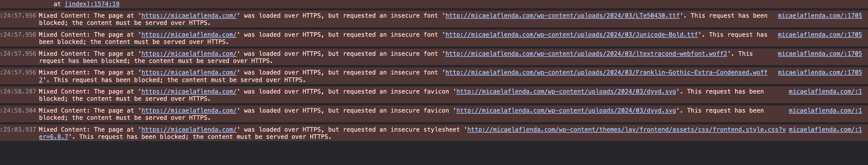The image size is (868, 165).
Task: Open the https://micaelaflenda.com/ page link in the stylesheet message
Action: pos(189,130)
